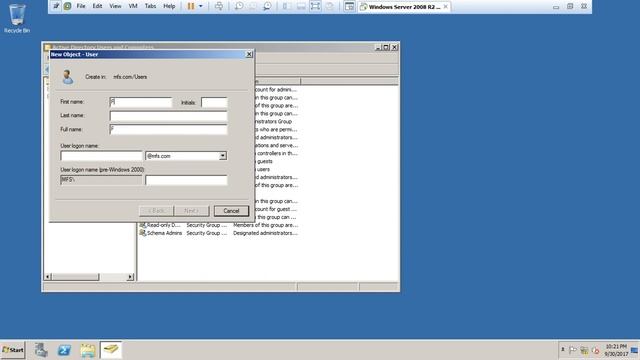Click the green circular VMware toolbar icon
Screen dimensions: 640x360
67,6
